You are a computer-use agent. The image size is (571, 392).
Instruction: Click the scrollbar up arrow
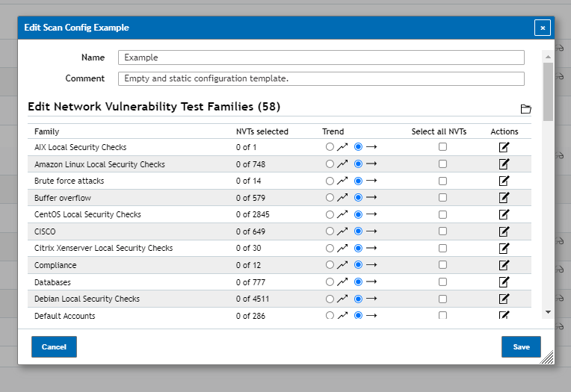tap(548, 57)
